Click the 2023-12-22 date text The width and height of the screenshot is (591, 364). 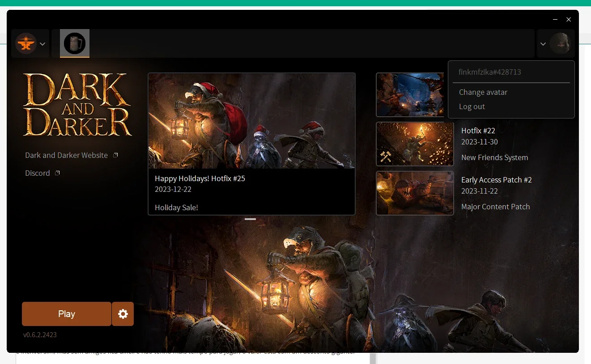click(x=173, y=189)
